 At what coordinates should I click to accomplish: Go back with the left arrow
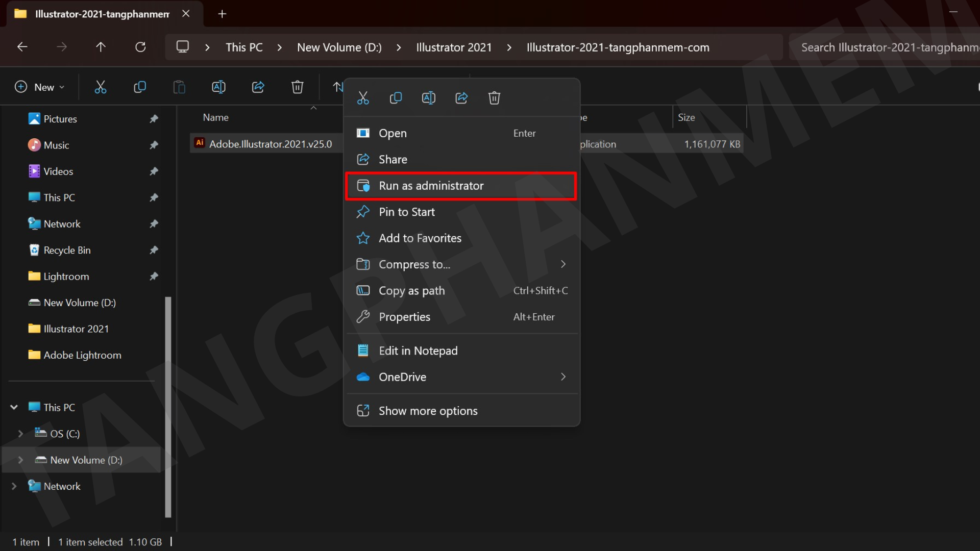[x=22, y=47]
